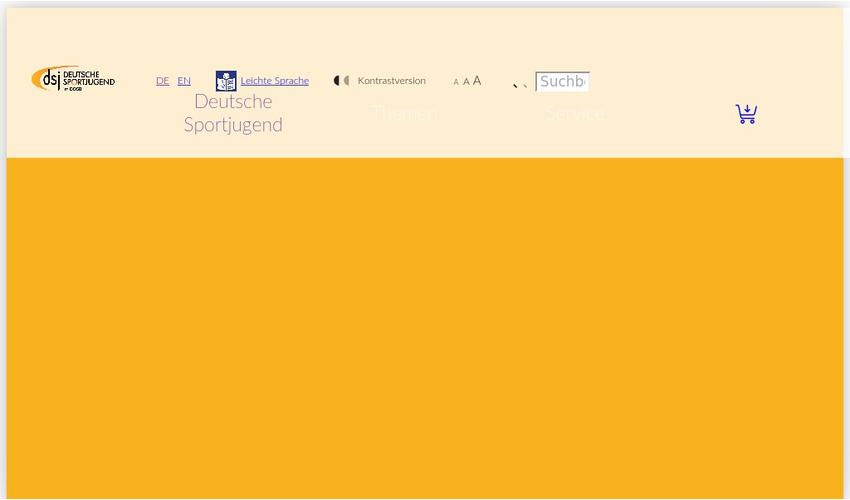Toggle the Kontrastversion label
The image size is (850, 500).
391,81
